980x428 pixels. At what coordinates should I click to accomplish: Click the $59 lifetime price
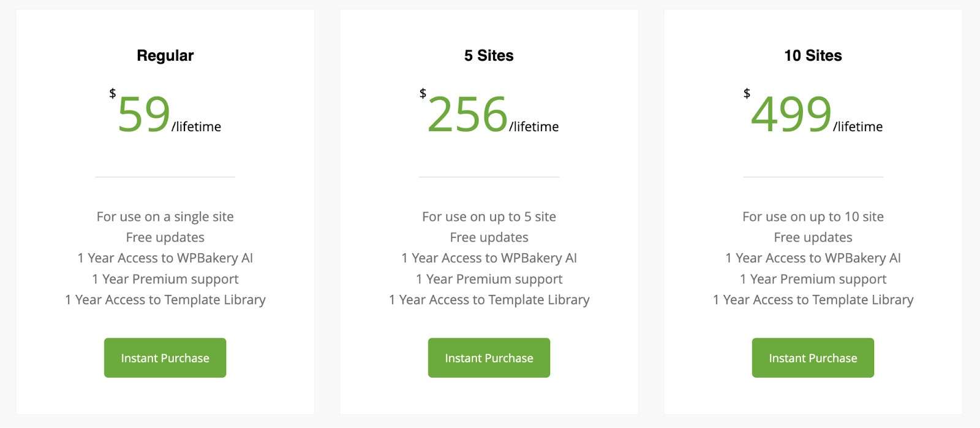[144, 113]
